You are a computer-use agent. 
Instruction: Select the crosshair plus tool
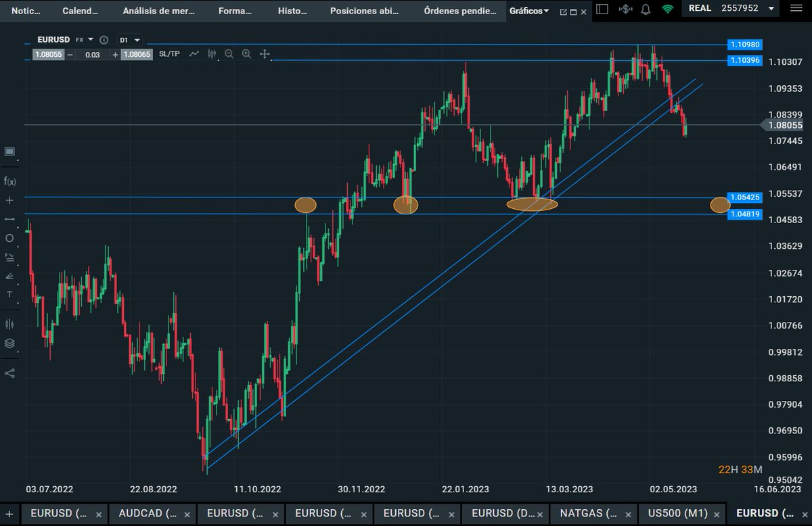point(9,201)
